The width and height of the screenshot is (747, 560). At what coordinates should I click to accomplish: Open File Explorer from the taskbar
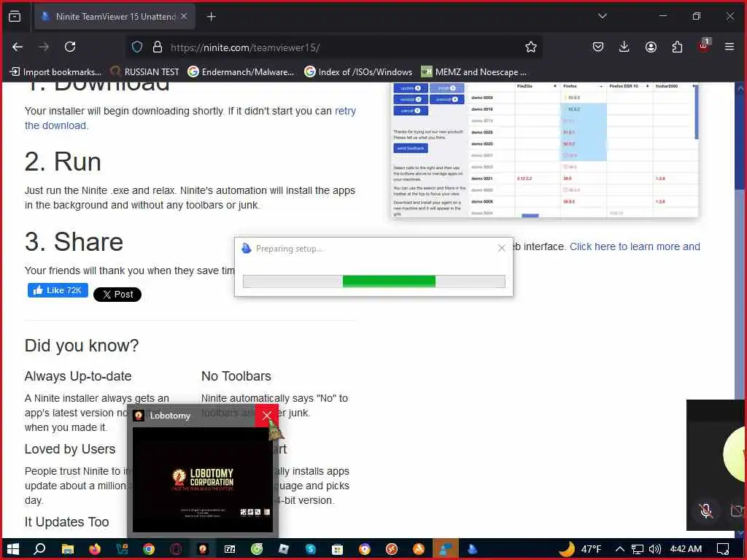(x=68, y=549)
